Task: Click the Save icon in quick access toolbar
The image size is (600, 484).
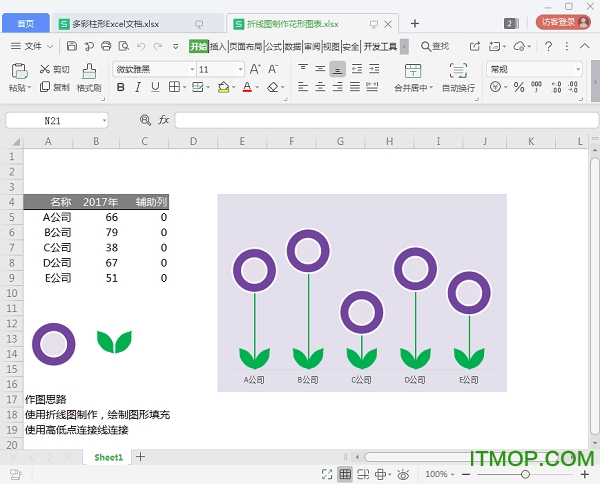Action: (x=72, y=46)
